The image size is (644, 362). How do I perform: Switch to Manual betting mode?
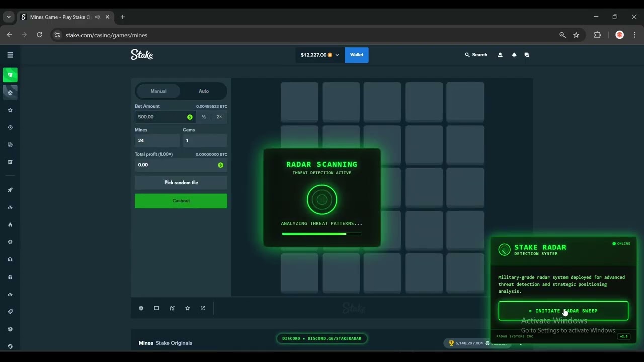[x=158, y=91]
